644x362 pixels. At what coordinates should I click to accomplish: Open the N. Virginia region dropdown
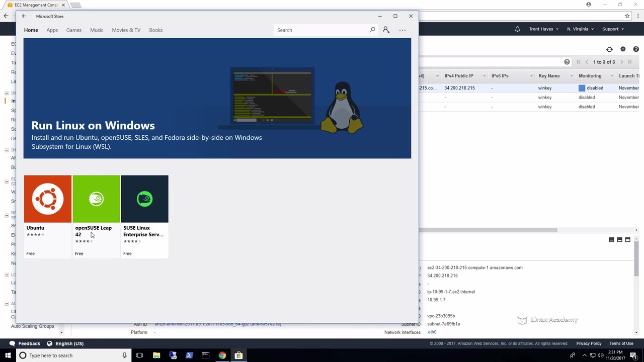(x=580, y=29)
